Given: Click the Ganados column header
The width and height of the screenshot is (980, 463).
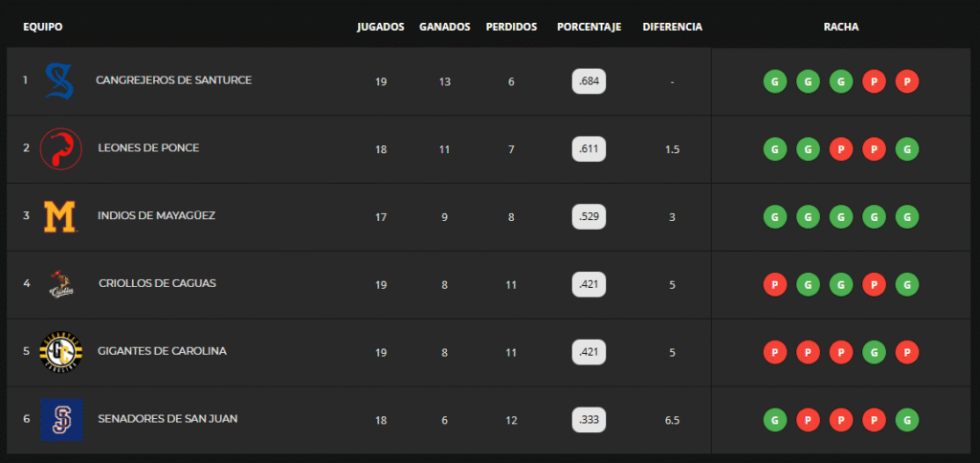Looking at the screenshot, I should (445, 27).
